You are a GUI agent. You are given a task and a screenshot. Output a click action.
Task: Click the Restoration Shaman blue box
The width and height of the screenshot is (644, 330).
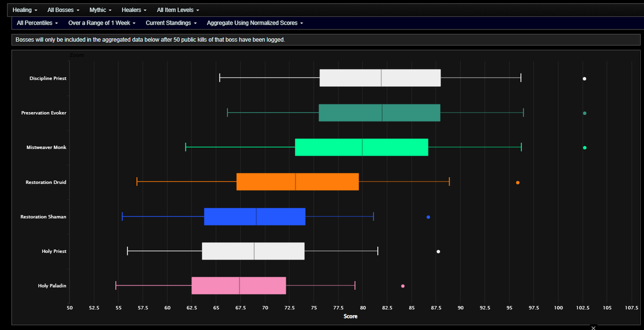(x=255, y=216)
